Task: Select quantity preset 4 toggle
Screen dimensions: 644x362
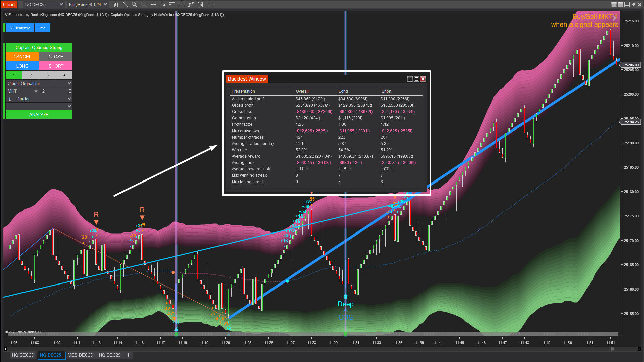Action: [64, 75]
